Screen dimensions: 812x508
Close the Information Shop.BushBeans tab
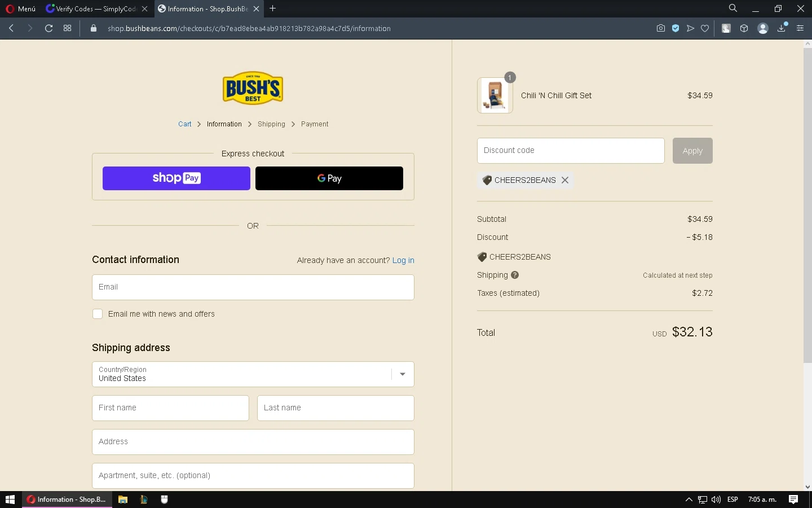256,9
